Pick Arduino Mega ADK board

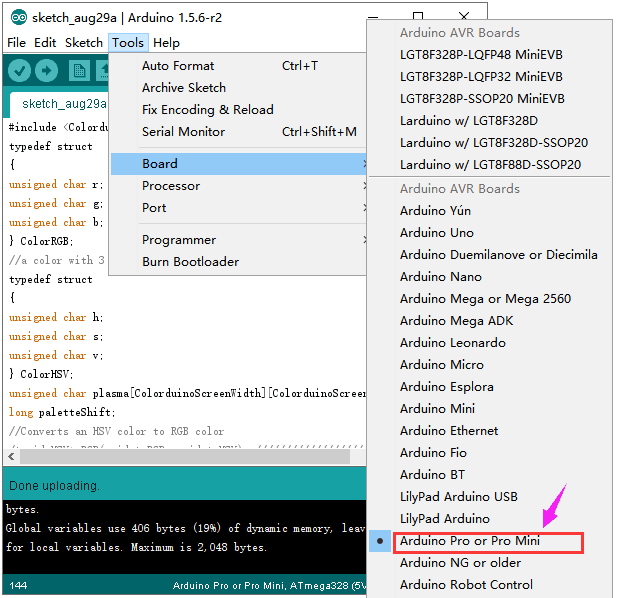(x=490, y=321)
